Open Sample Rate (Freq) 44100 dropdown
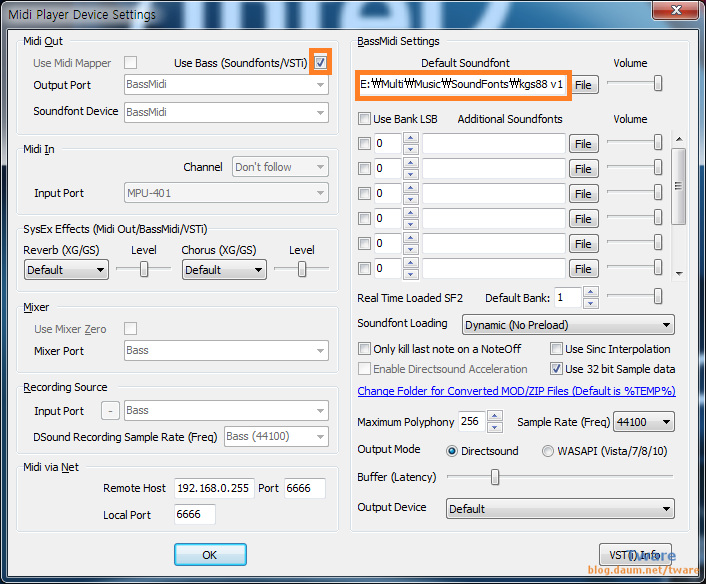Screen dimensions: 706x584 pyautogui.click(x=644, y=422)
